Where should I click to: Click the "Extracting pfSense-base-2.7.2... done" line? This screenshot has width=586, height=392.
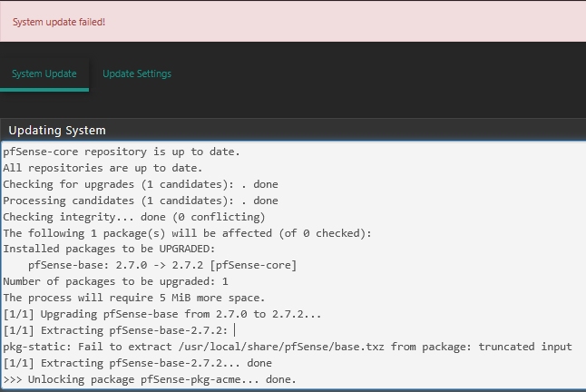pos(138,363)
